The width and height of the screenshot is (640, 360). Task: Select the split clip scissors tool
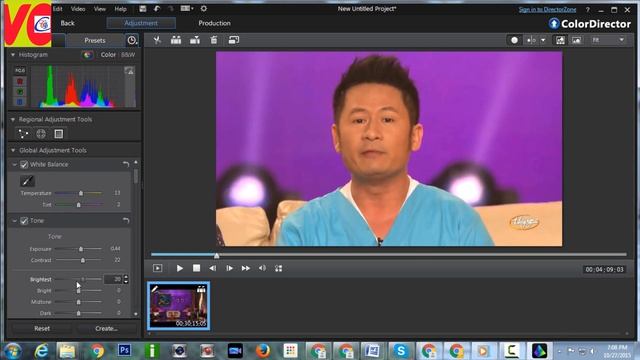point(157,40)
